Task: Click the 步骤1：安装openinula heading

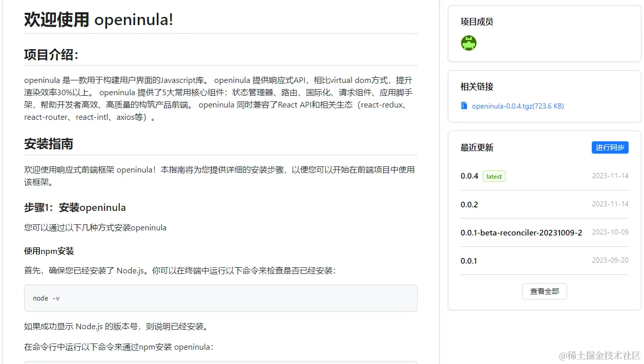Action: coord(75,207)
